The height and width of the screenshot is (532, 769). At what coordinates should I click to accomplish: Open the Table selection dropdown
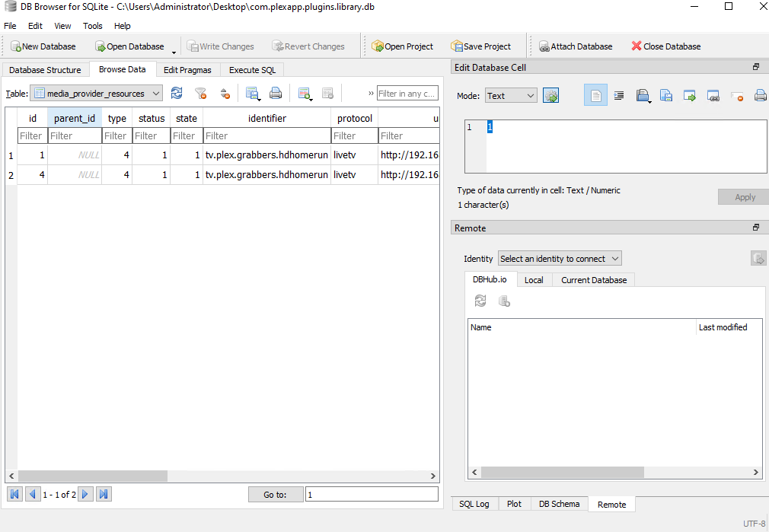[96, 93]
